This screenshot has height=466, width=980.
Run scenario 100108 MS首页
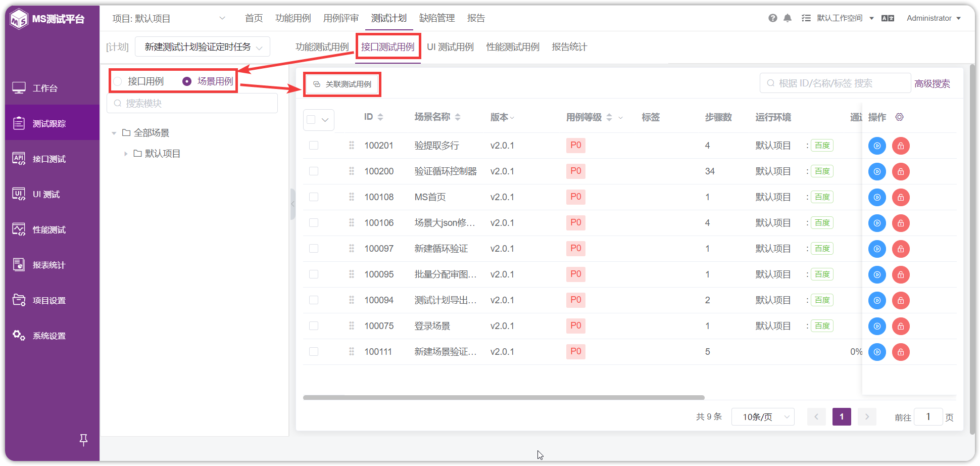click(877, 197)
